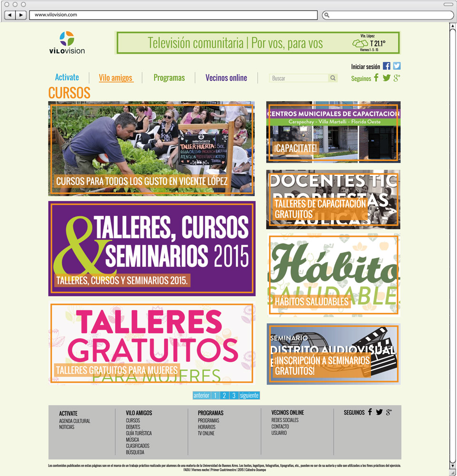The image size is (457, 476).
Task: Open the Activate menu item
Action: click(x=67, y=78)
